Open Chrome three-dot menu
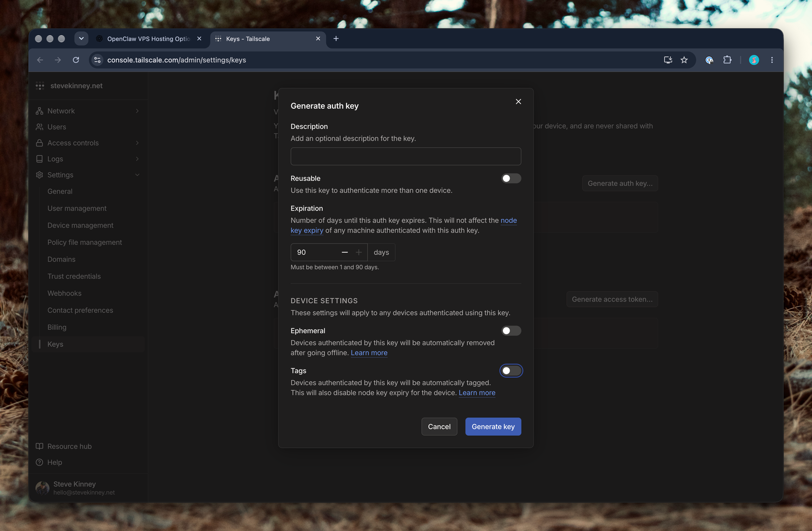 [772, 60]
